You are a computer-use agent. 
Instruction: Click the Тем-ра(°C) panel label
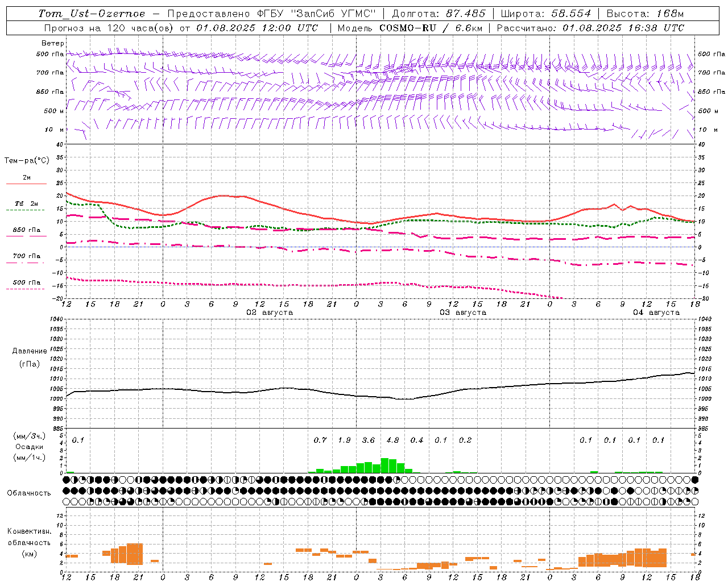[x=27, y=161]
